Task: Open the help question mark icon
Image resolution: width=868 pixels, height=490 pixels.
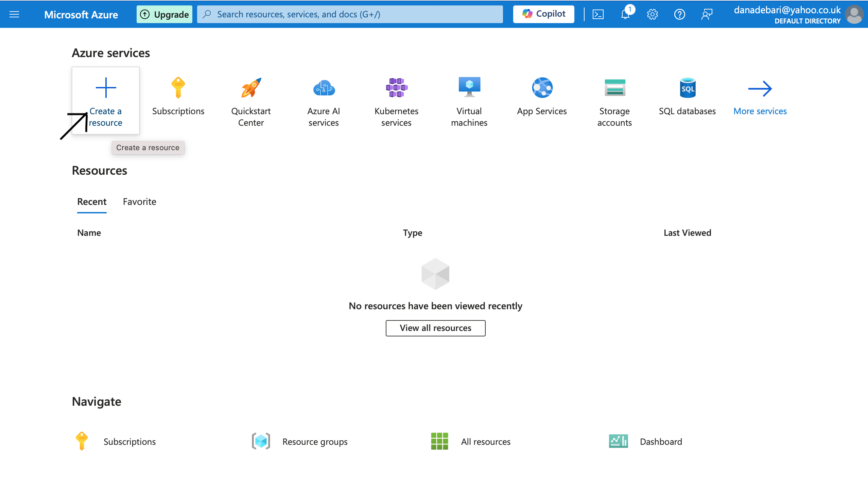Action: pyautogui.click(x=679, y=14)
